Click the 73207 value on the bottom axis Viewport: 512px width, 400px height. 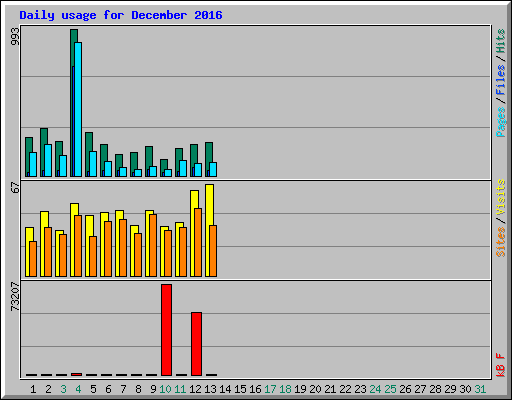pos(15,297)
